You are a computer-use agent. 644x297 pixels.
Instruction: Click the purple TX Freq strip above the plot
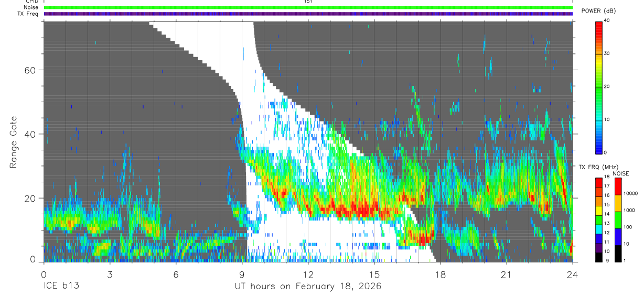pos(308,14)
